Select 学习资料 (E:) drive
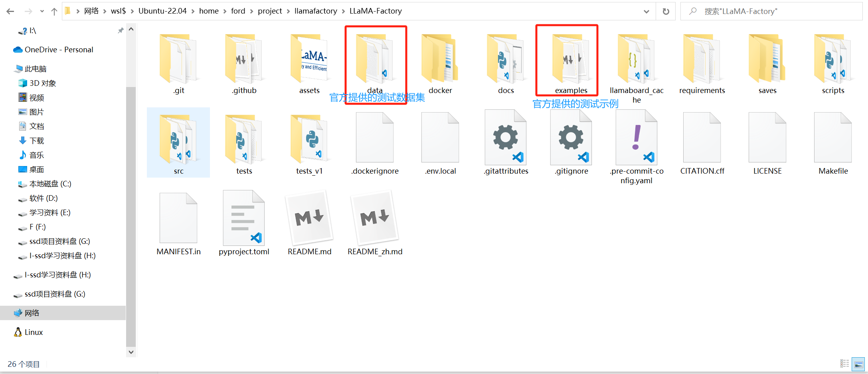The height and width of the screenshot is (374, 868). (x=50, y=212)
